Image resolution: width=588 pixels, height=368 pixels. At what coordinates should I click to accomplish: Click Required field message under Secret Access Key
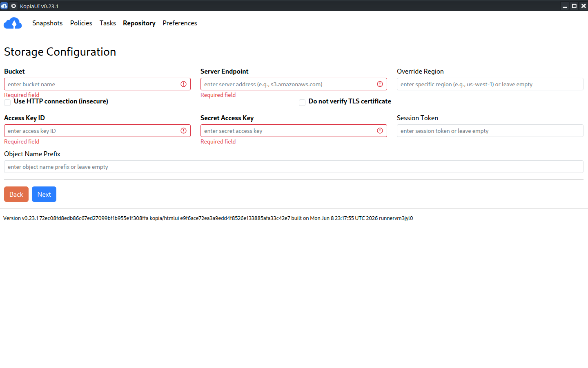pos(218,141)
